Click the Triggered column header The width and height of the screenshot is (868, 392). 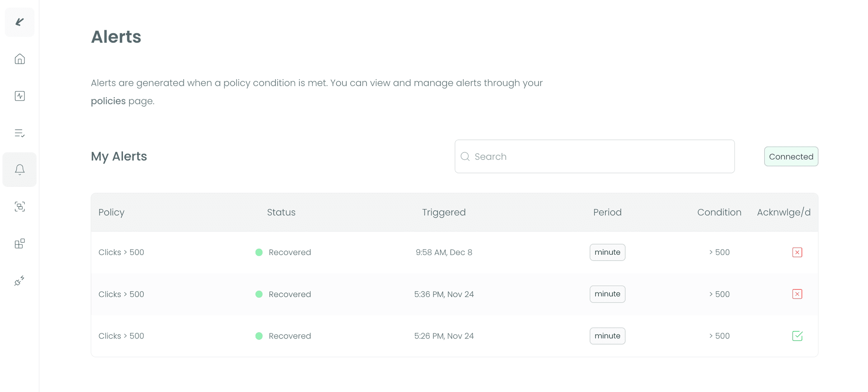[x=444, y=212]
